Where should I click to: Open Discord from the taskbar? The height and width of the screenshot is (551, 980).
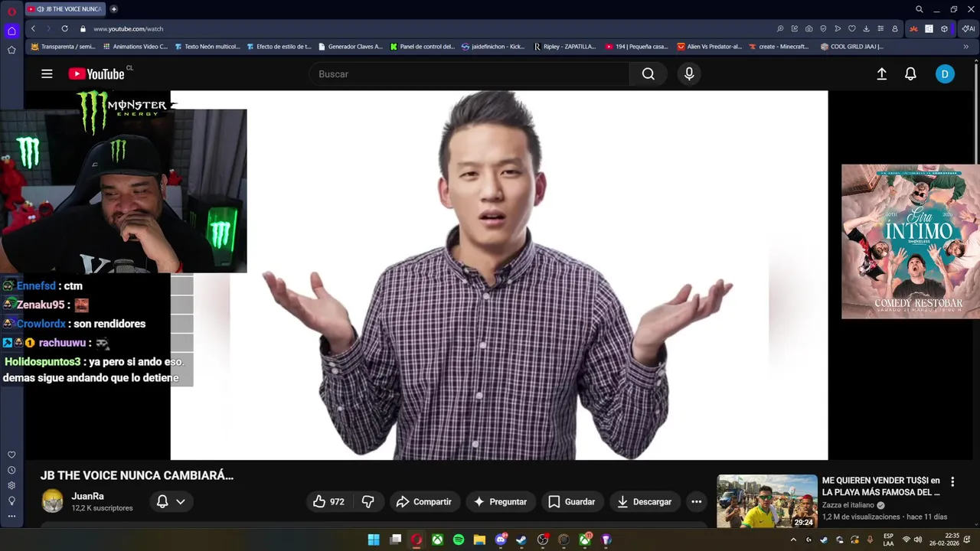(501, 540)
